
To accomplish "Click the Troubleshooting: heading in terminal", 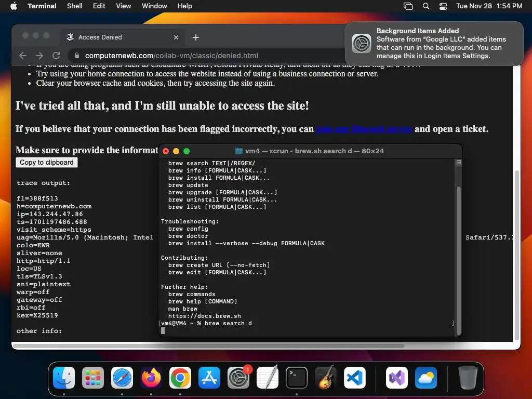I will [x=190, y=221].
